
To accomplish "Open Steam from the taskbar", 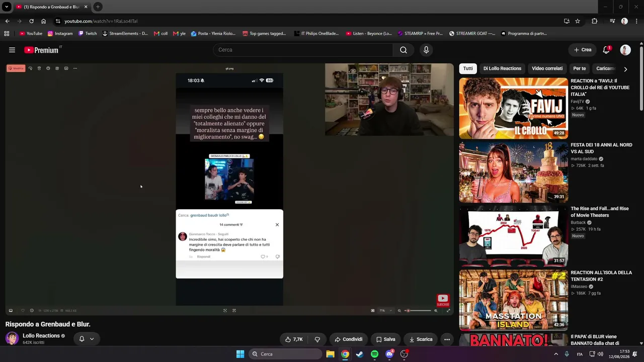I will coord(360,354).
